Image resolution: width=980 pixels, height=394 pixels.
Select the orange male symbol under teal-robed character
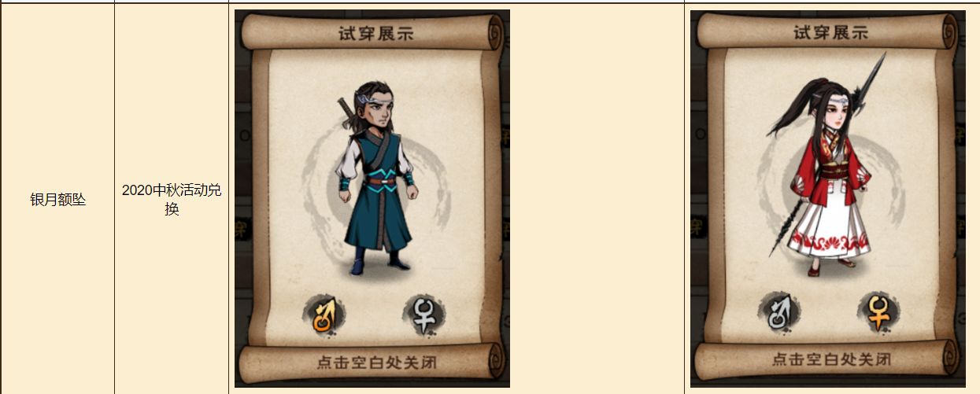[x=324, y=314]
